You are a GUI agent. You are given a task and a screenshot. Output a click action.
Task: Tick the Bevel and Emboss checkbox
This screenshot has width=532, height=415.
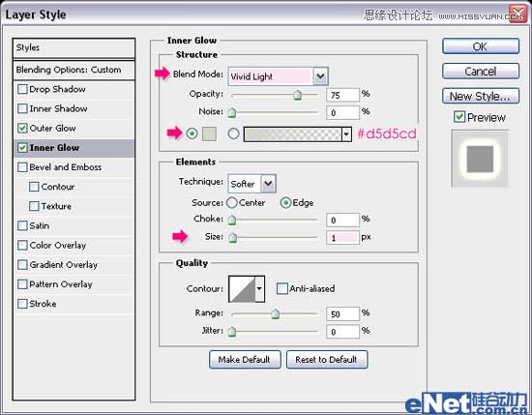pos(22,167)
